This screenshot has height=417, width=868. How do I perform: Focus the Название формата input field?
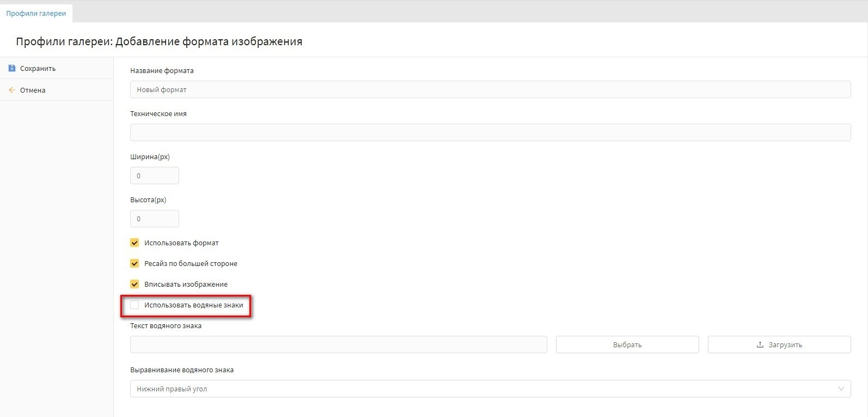(490, 89)
